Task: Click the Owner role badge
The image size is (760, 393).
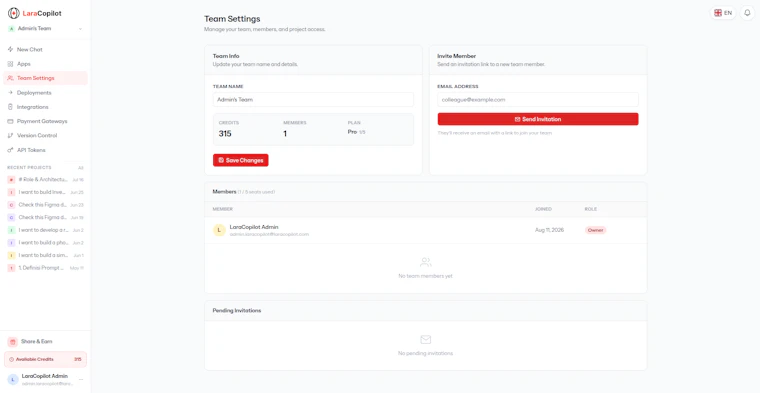Action: click(x=595, y=230)
